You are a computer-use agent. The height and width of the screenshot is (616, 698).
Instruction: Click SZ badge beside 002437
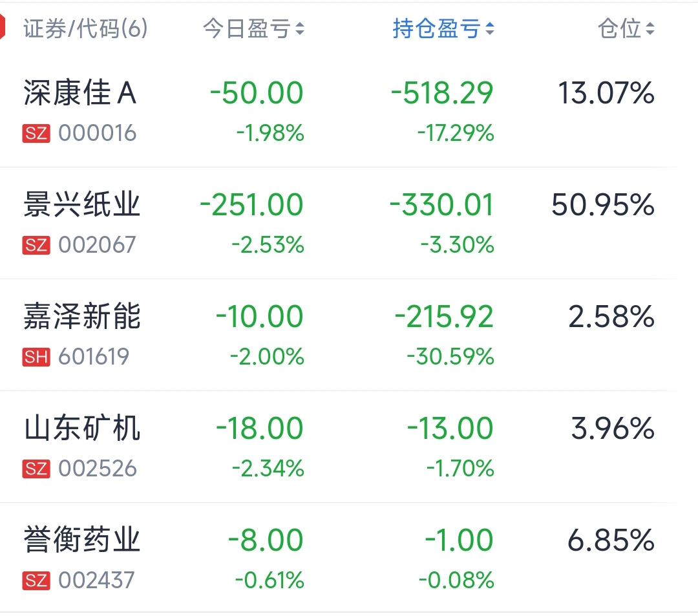click(36, 580)
